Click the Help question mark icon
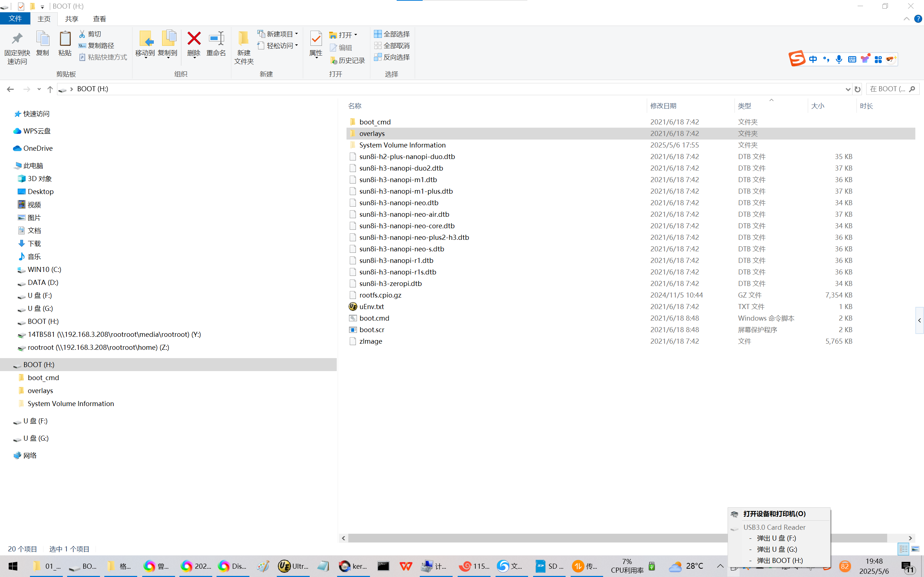The width and height of the screenshot is (924, 577). (918, 19)
